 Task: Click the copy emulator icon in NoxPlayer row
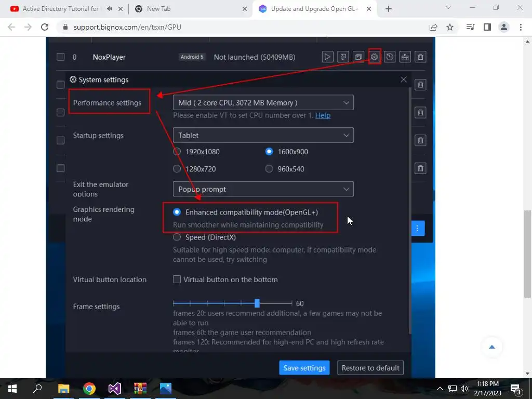(x=358, y=57)
